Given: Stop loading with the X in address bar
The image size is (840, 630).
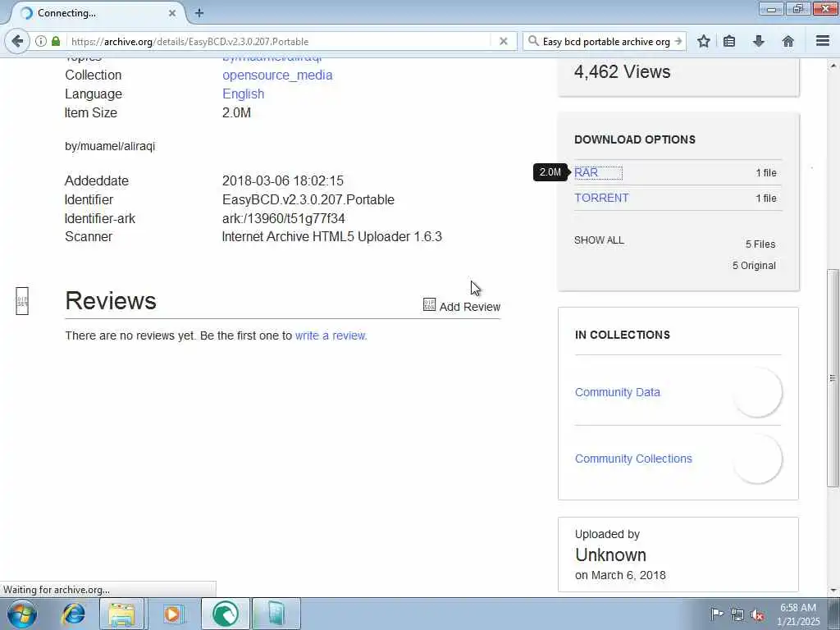Looking at the screenshot, I should [x=503, y=41].
